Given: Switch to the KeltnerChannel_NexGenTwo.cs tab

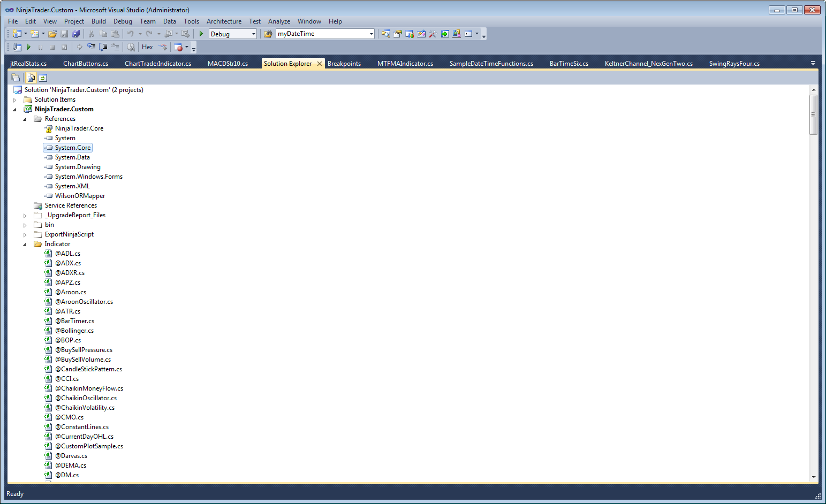Looking at the screenshot, I should pos(649,64).
